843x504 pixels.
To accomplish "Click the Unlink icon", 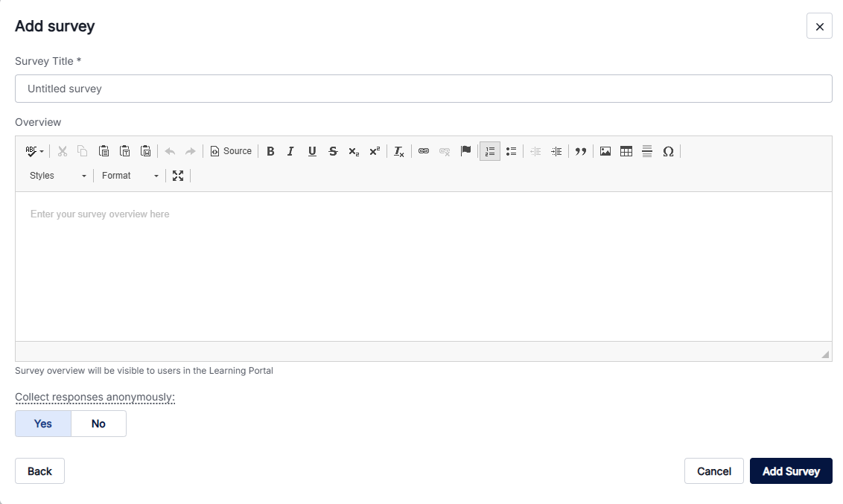I will pyautogui.click(x=445, y=152).
